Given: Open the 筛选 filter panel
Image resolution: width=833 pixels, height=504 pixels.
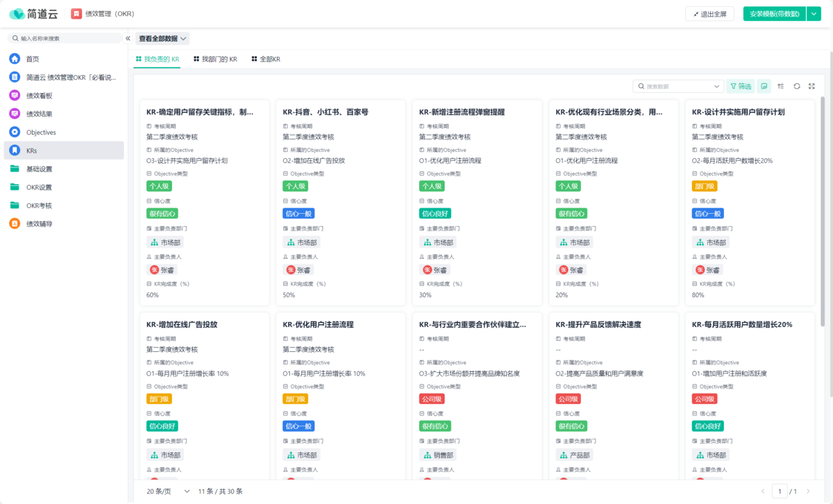Looking at the screenshot, I should tap(741, 86).
